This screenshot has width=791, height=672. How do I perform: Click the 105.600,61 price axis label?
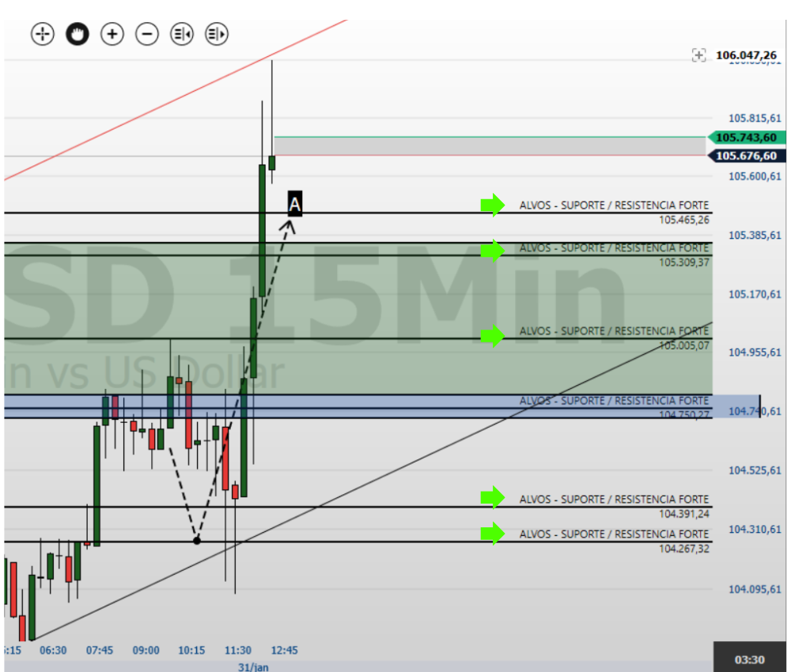point(755,176)
